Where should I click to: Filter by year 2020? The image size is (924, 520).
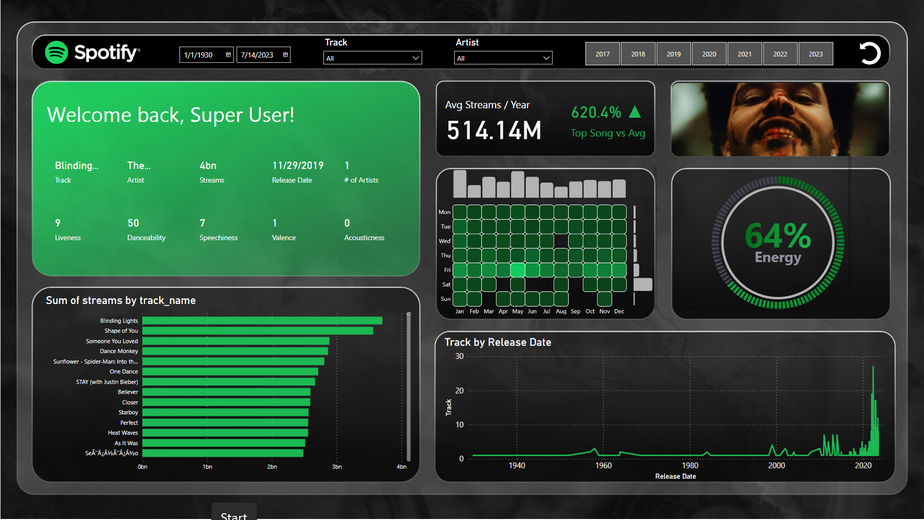point(709,54)
